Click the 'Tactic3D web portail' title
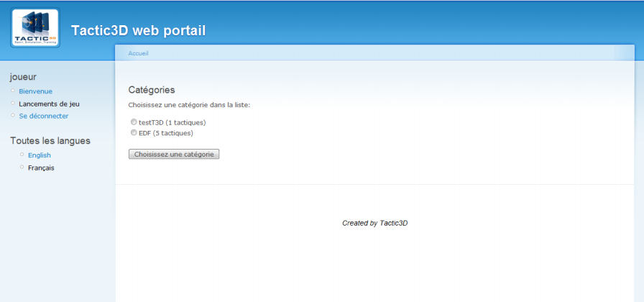 (138, 30)
